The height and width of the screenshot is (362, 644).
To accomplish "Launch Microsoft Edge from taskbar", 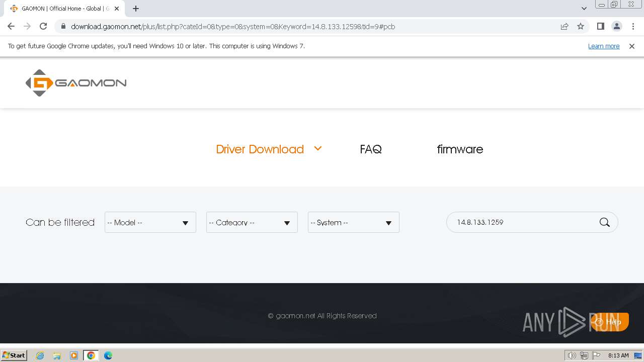I will (x=108, y=355).
